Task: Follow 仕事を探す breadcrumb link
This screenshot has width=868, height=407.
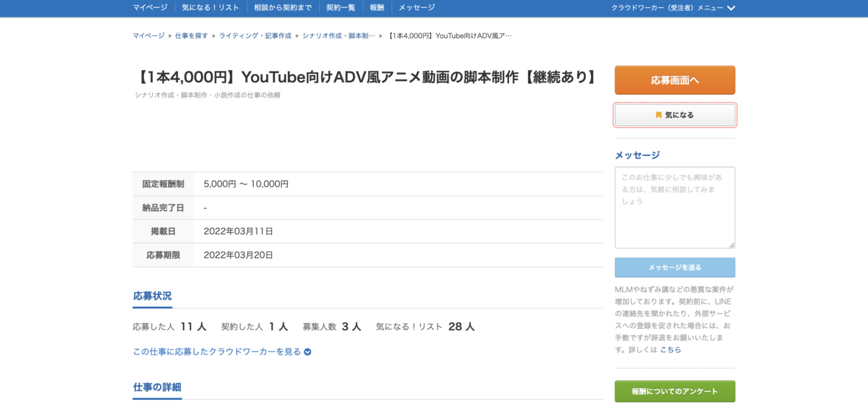Action: click(192, 35)
